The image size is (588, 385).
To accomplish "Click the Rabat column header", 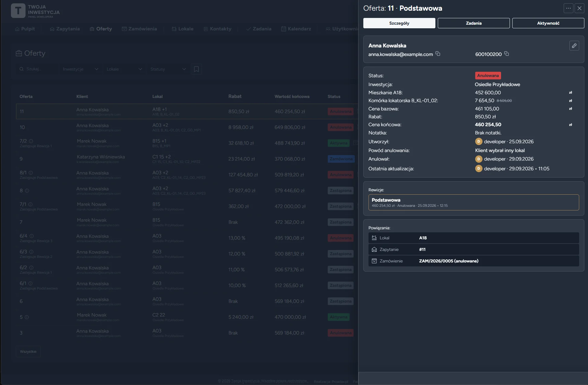I will (x=235, y=96).
